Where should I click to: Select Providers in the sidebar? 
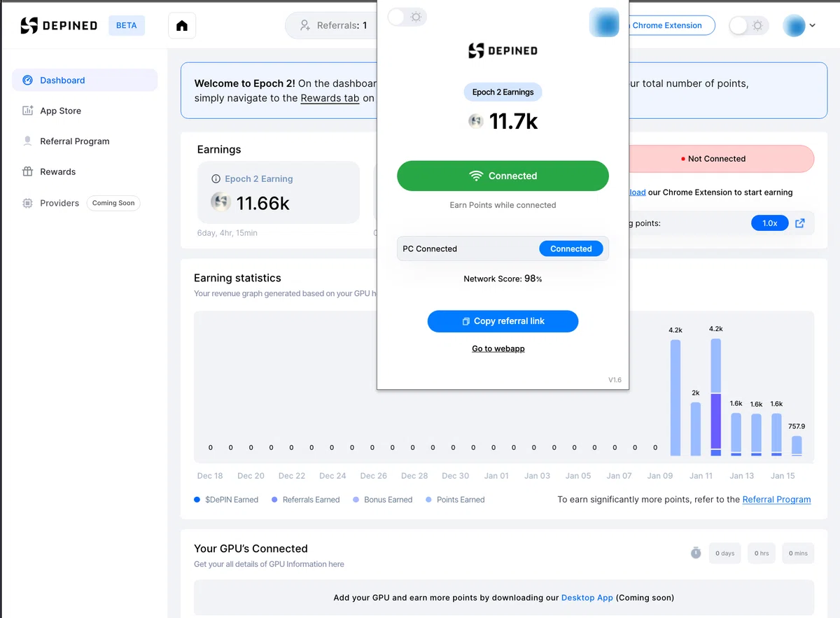(59, 203)
